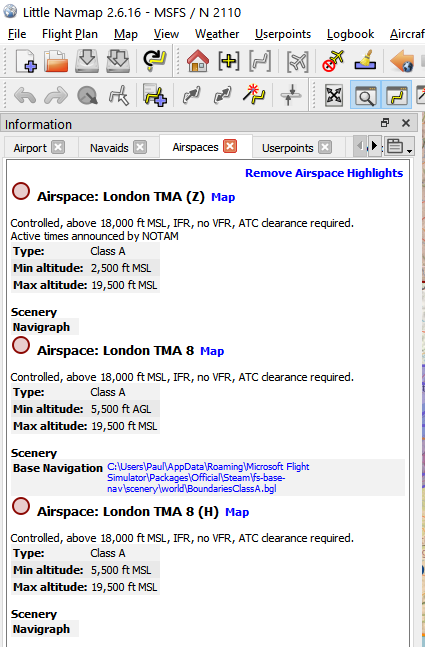Image resolution: width=425 pixels, height=647 pixels.
Task: Open the Flight Plan menu
Action: (x=70, y=34)
